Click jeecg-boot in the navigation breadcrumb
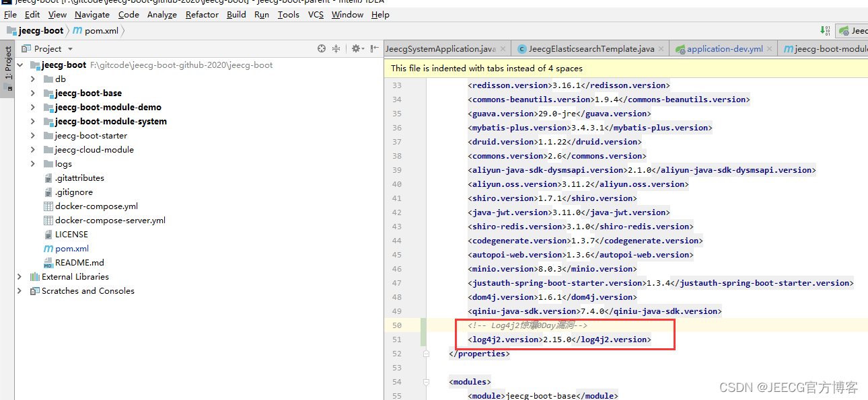Viewport: 868px width, 400px height. tap(42, 30)
